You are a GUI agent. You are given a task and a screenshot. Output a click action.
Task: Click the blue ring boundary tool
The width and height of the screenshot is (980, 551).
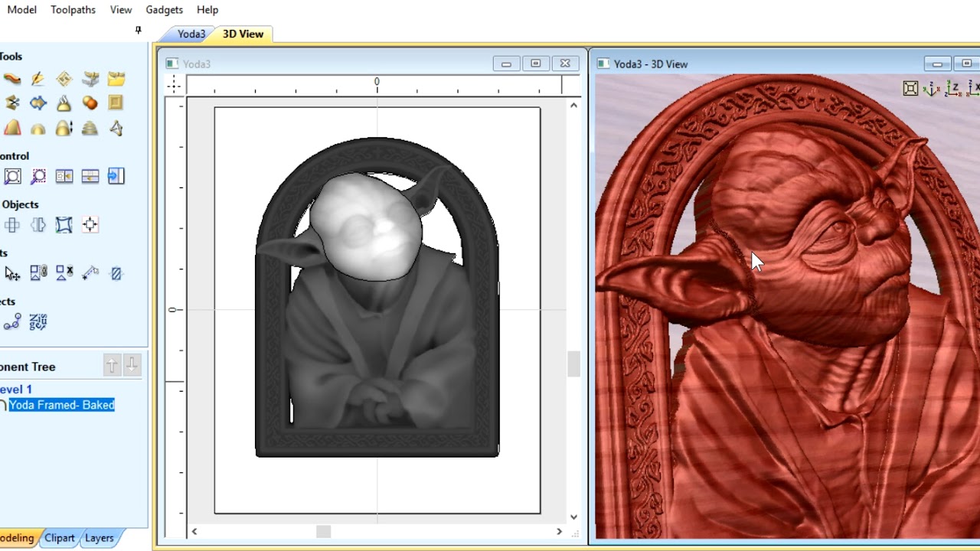[38, 103]
